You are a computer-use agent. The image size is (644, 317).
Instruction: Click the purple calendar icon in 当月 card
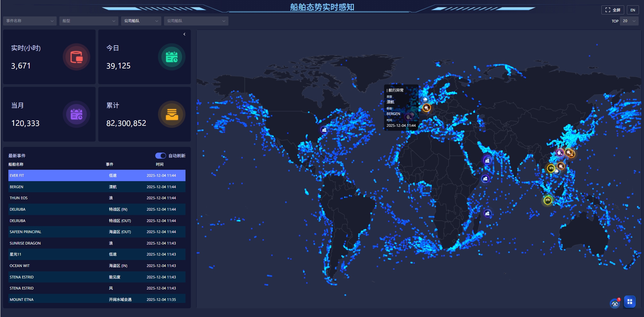76,114
